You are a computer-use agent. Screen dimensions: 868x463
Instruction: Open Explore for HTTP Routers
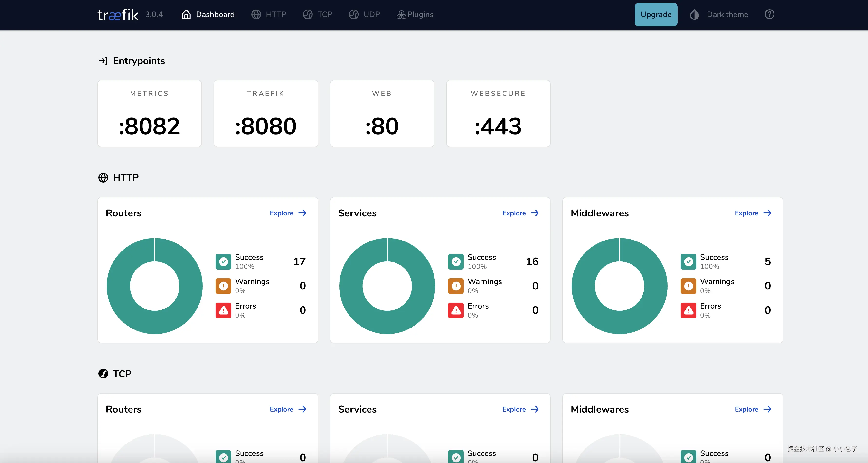[x=287, y=213]
